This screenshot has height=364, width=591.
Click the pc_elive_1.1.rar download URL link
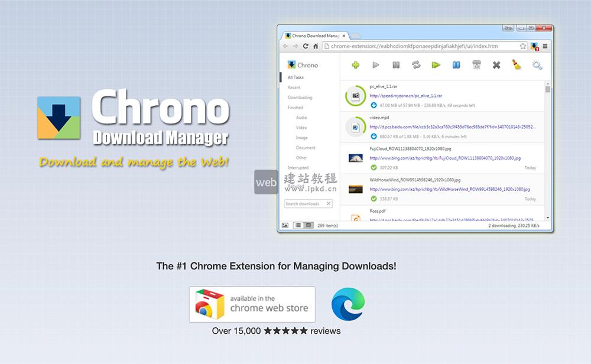(x=406, y=95)
